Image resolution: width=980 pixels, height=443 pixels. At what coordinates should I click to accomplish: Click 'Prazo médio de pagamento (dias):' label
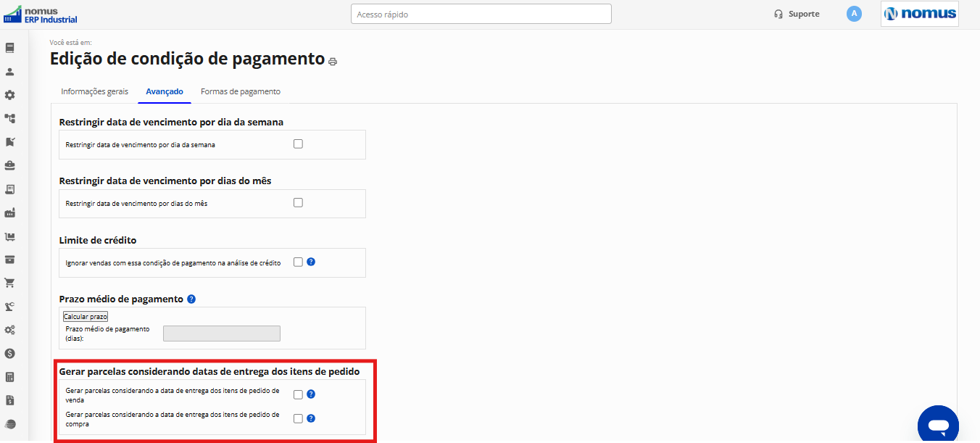tap(107, 334)
